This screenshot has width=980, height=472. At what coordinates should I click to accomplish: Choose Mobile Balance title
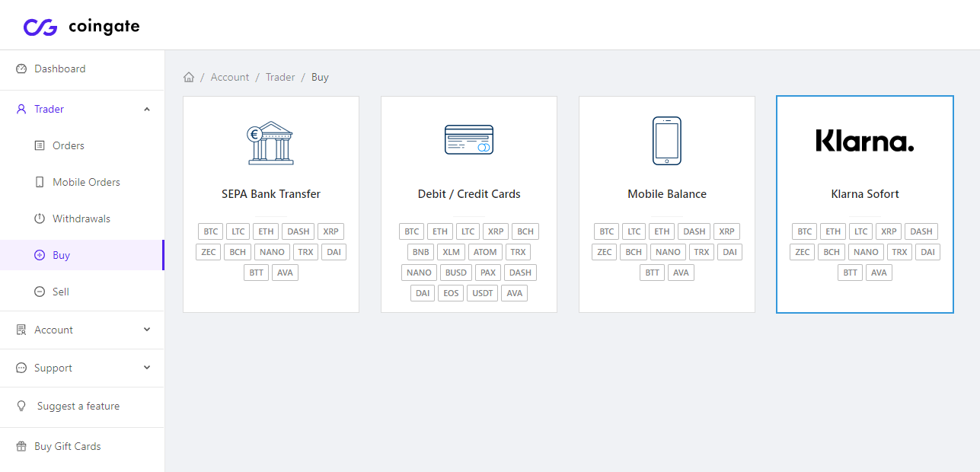pos(667,194)
